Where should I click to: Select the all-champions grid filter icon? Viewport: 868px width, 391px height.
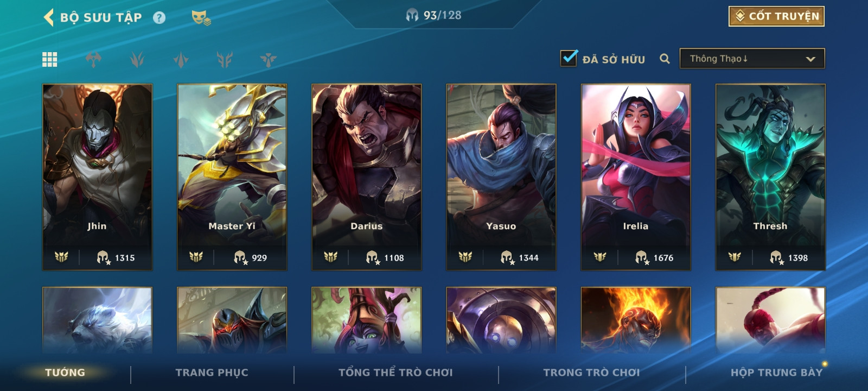point(50,59)
